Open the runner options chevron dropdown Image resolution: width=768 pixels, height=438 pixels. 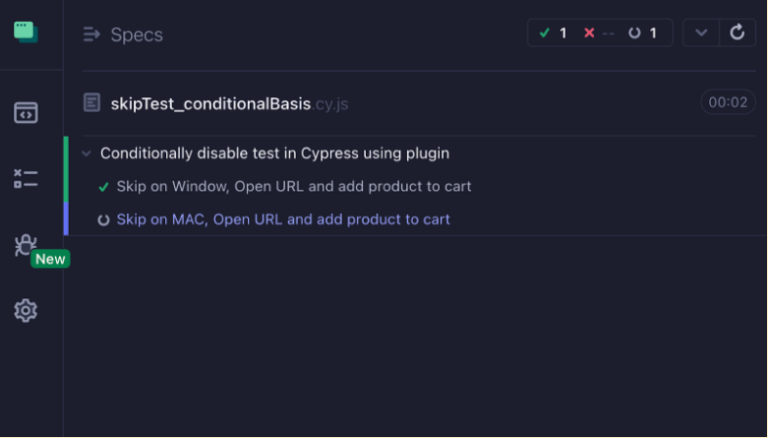[x=701, y=32]
